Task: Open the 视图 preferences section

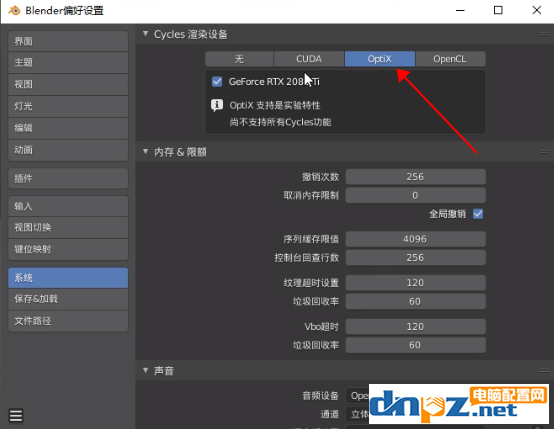Action: [x=68, y=84]
